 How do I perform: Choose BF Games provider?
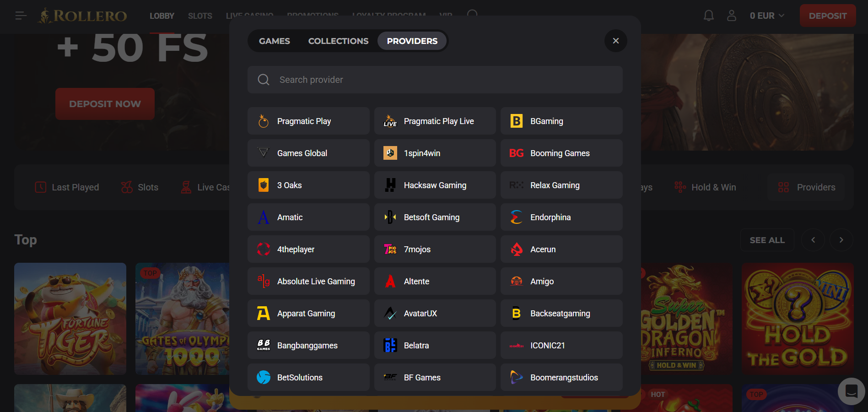(435, 377)
